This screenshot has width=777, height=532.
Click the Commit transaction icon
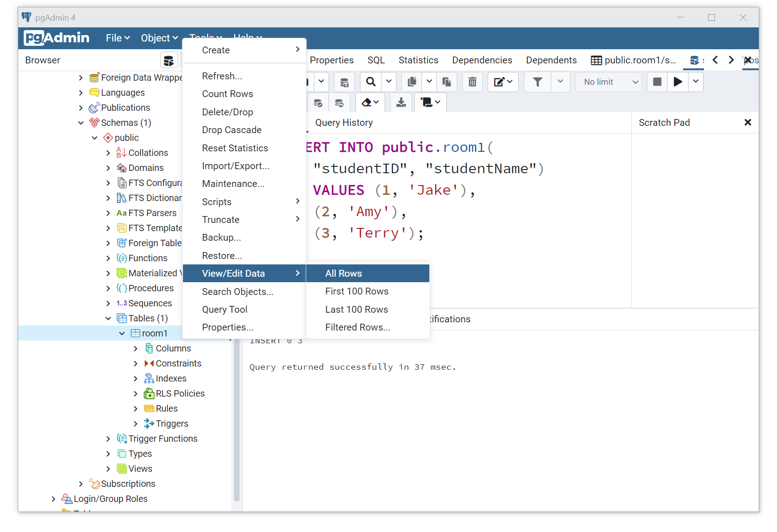point(318,103)
